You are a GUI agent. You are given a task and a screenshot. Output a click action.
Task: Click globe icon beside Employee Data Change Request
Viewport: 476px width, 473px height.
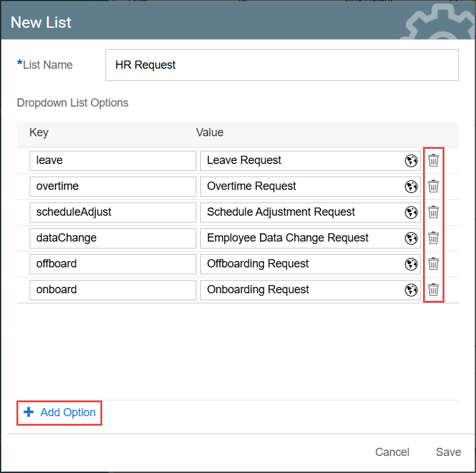(411, 238)
